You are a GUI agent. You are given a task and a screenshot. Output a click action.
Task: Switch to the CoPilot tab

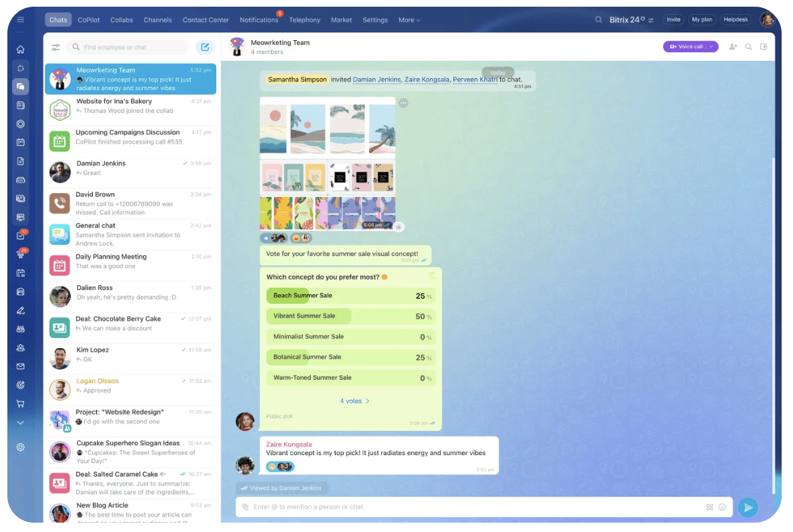pos(89,20)
